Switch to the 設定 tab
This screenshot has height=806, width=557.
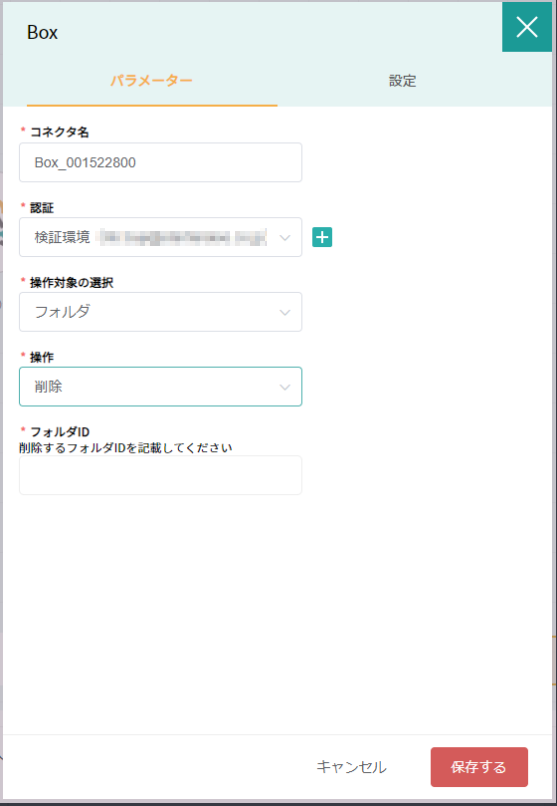click(x=402, y=81)
